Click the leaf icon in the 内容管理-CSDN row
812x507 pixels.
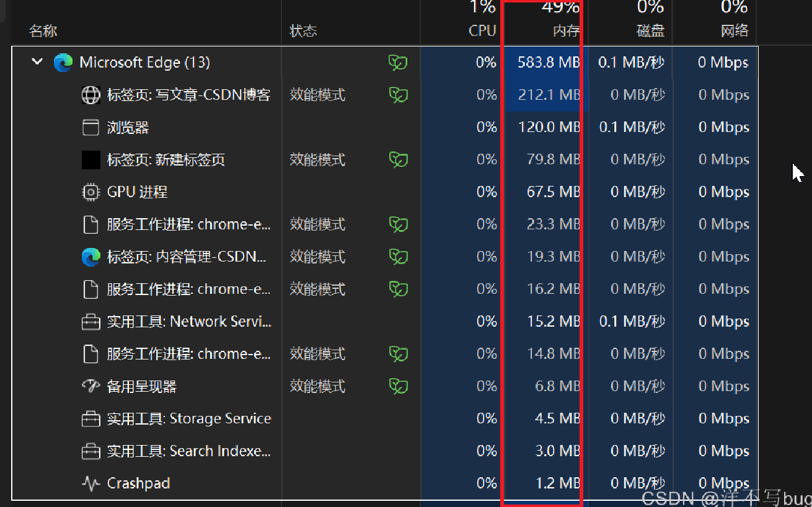[398, 257]
